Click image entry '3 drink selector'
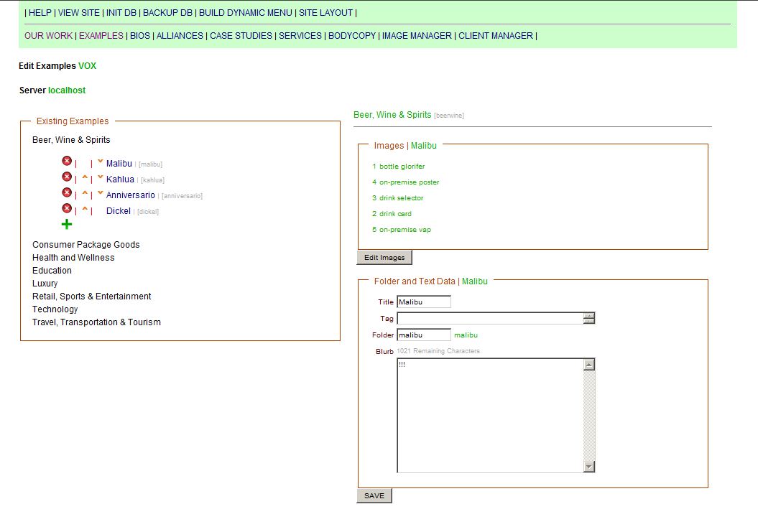This screenshot has width=758, height=532. click(x=398, y=198)
